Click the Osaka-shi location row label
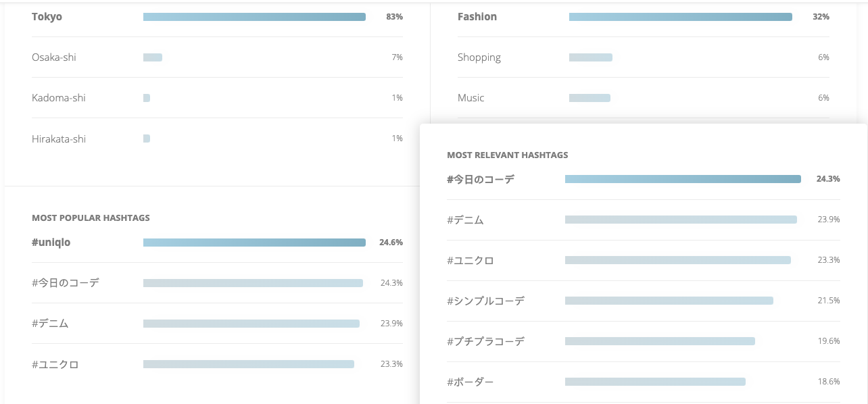 (x=54, y=57)
